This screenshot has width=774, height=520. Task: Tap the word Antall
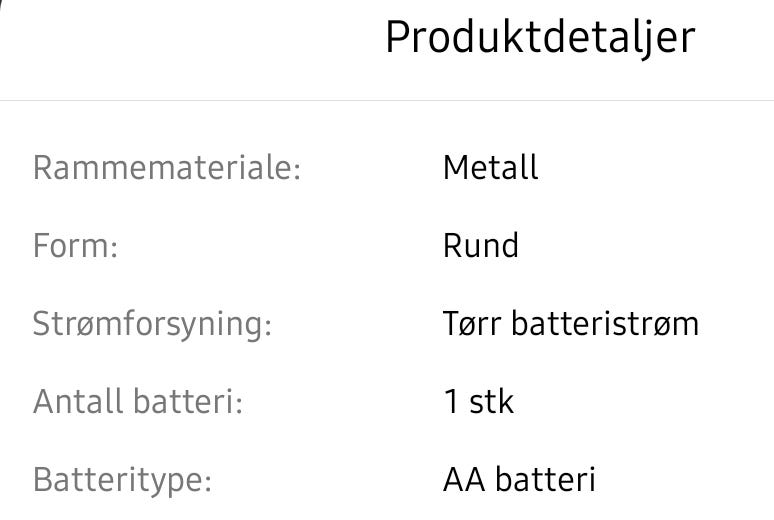(78, 402)
